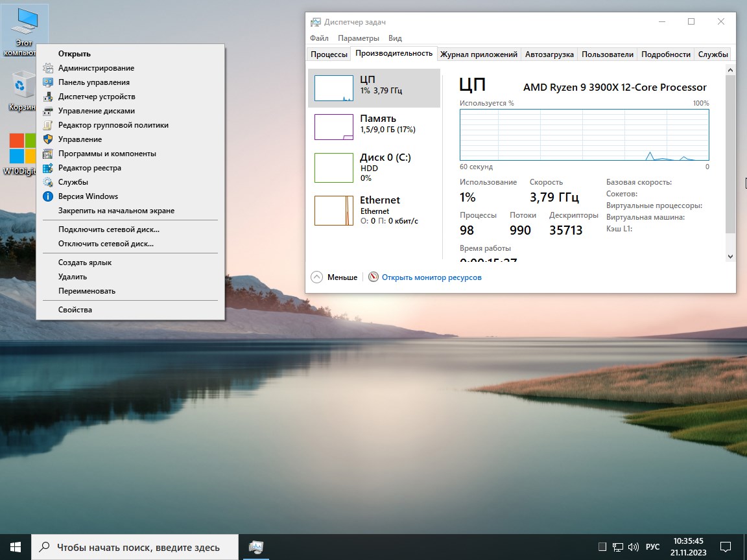Open Свойства from the context menu
This screenshot has width=747, height=560.
(x=130, y=310)
